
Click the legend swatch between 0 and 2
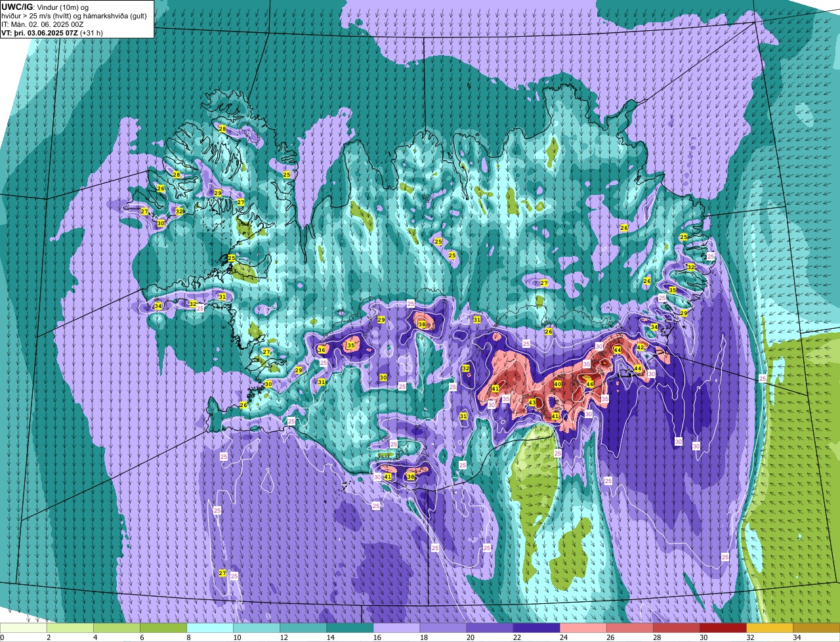point(24,628)
